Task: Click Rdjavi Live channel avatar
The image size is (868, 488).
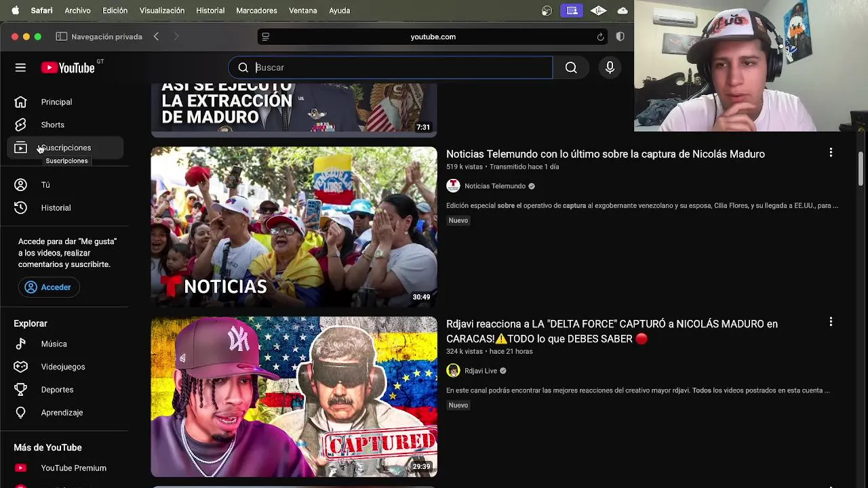Action: click(x=453, y=371)
